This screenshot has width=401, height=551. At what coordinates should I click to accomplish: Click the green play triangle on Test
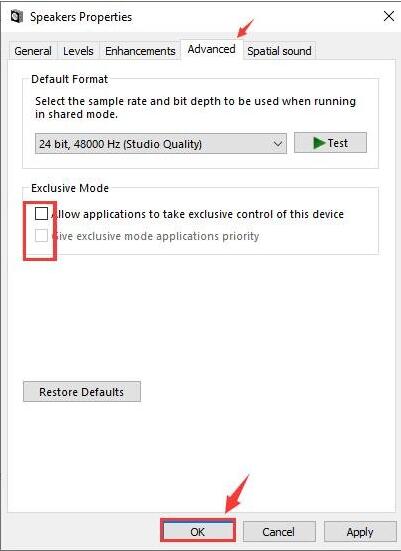(x=319, y=143)
